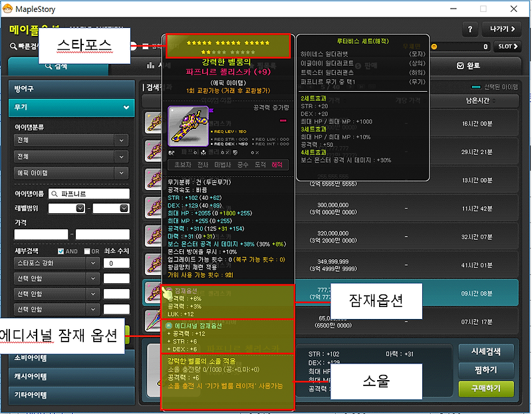Open the 기타아이템 category
This screenshot has height=414, width=532.
coord(72,395)
